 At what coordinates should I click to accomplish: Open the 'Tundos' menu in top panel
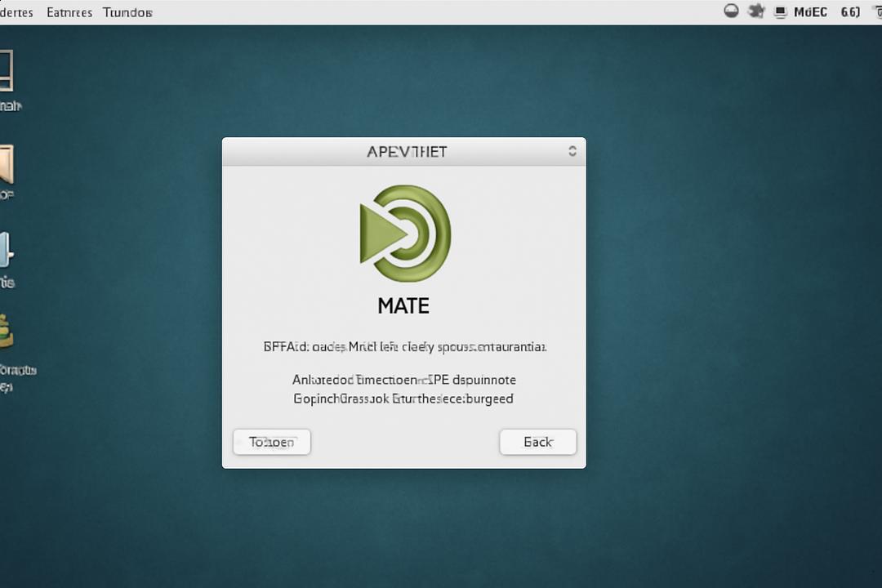pyautogui.click(x=127, y=12)
